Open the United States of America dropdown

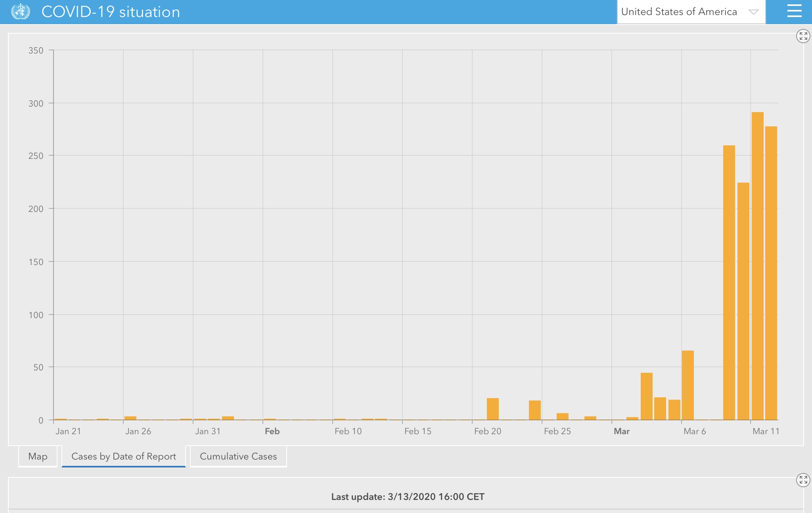click(x=679, y=12)
